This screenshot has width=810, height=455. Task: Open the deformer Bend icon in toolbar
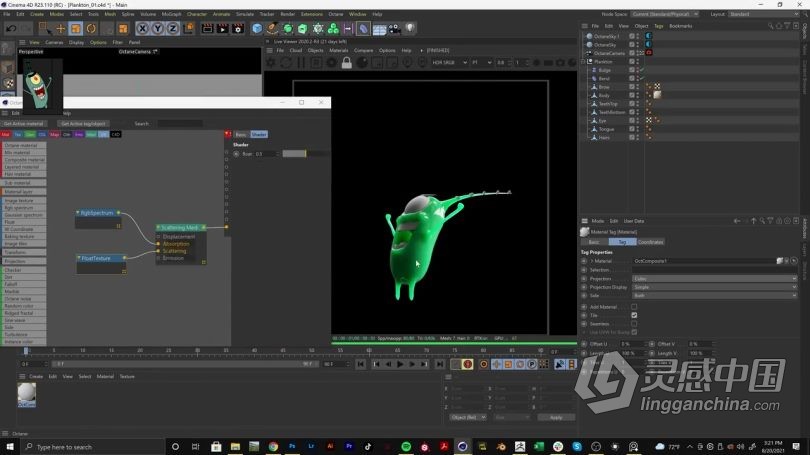(364, 28)
